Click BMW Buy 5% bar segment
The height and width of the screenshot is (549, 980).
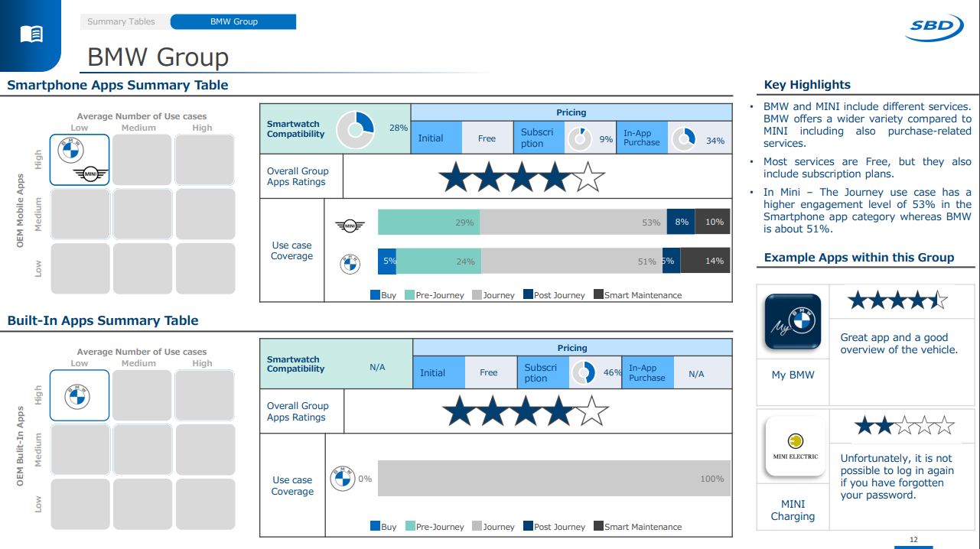click(x=387, y=261)
